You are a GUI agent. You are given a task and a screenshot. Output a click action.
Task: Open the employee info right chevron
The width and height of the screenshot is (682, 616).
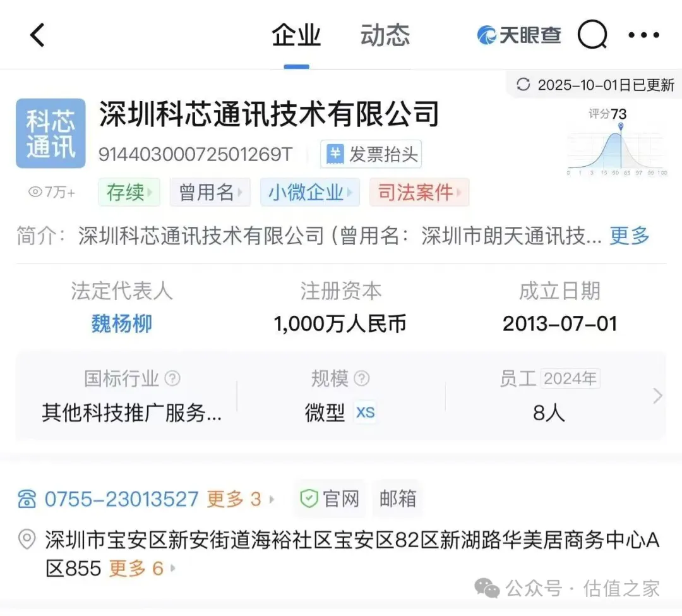[x=657, y=395]
